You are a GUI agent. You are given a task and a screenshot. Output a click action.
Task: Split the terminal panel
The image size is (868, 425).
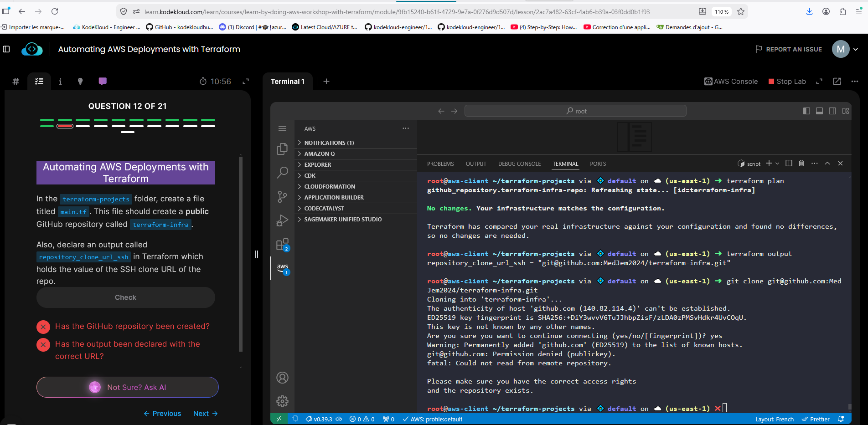(x=789, y=163)
